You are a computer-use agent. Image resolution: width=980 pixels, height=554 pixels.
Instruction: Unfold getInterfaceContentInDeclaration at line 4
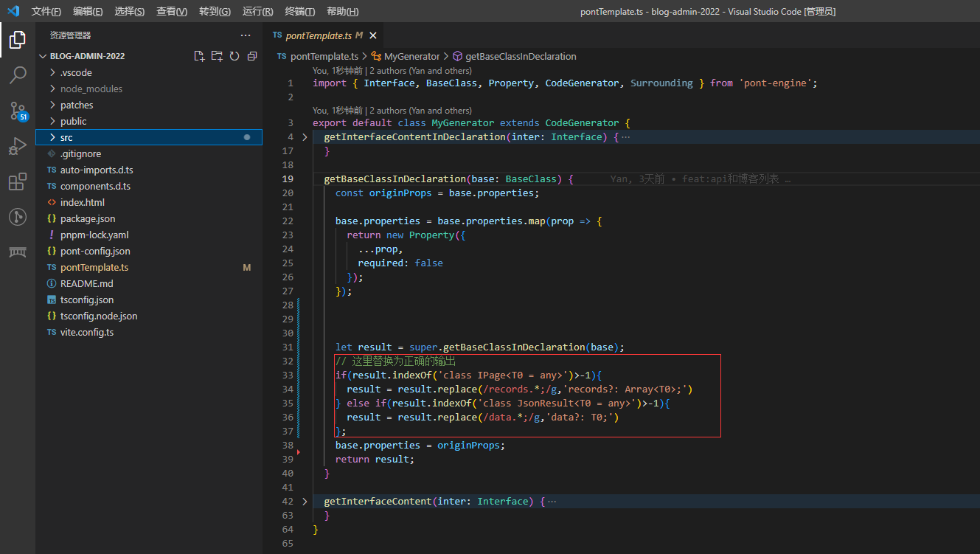click(x=305, y=137)
